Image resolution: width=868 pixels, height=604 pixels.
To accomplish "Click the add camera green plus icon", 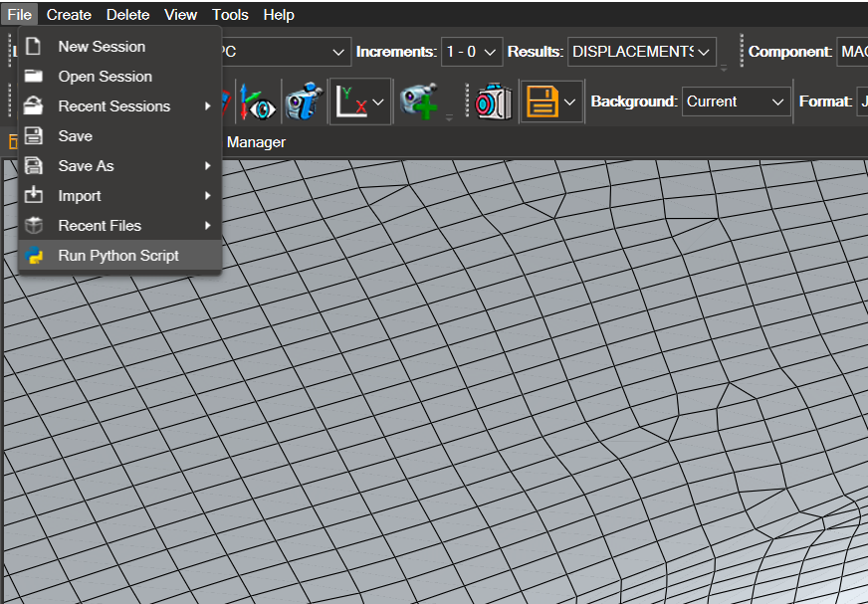I will tap(418, 101).
